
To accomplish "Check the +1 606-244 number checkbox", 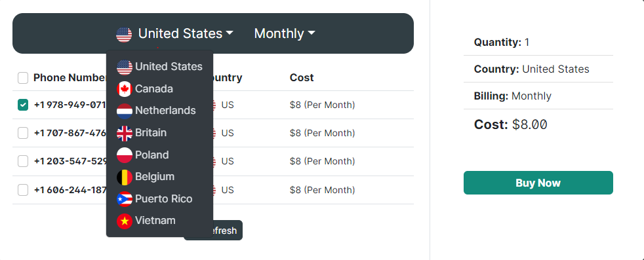I will 23,190.
